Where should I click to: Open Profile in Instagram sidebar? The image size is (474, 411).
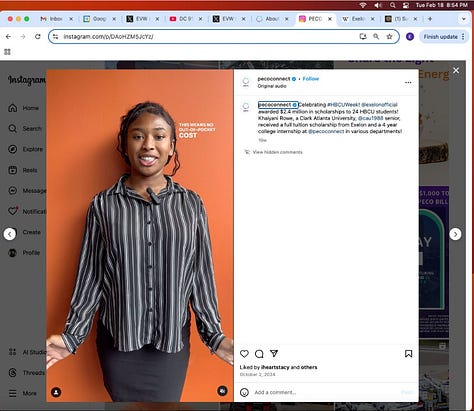tap(24, 253)
